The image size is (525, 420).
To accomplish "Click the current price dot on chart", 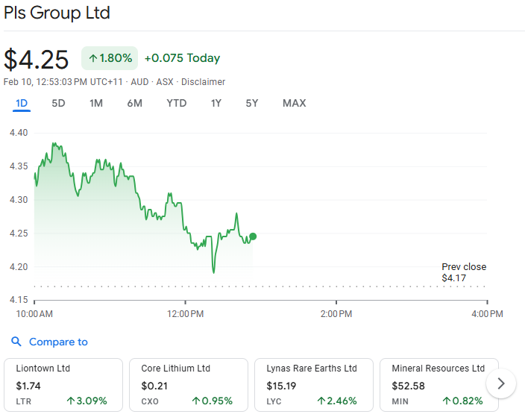I will point(253,236).
